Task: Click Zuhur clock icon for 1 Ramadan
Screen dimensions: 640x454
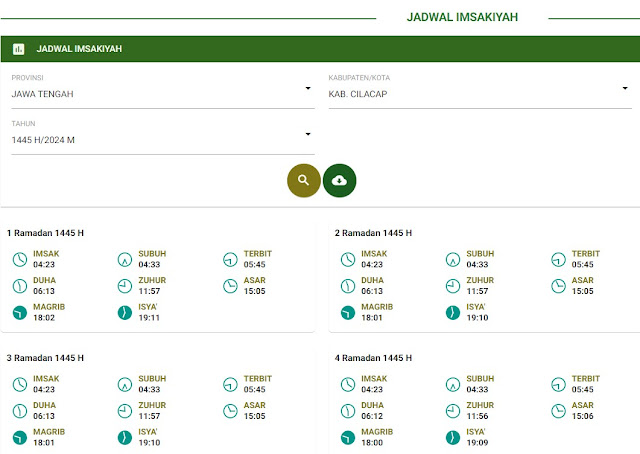Action: tap(125, 286)
